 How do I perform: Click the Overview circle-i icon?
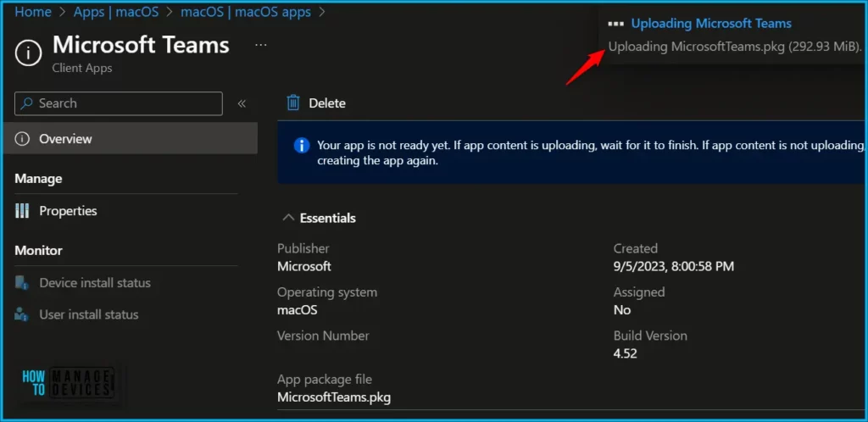[x=21, y=139]
